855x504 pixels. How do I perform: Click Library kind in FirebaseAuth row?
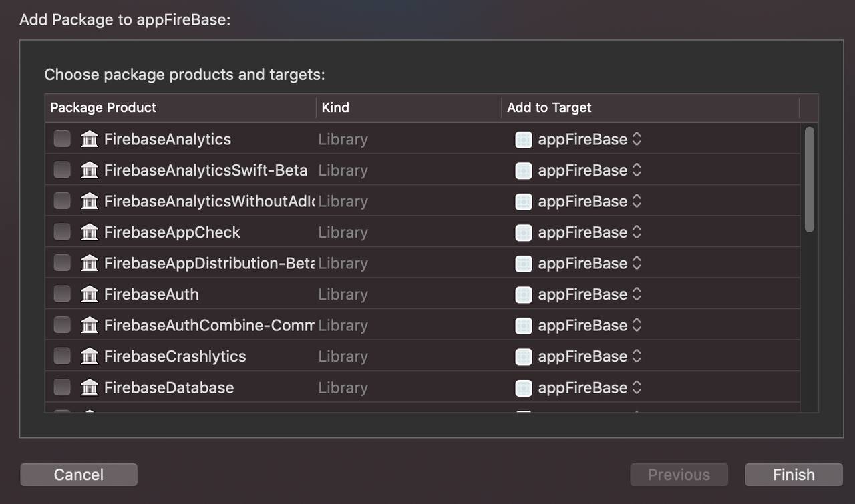[x=343, y=294]
